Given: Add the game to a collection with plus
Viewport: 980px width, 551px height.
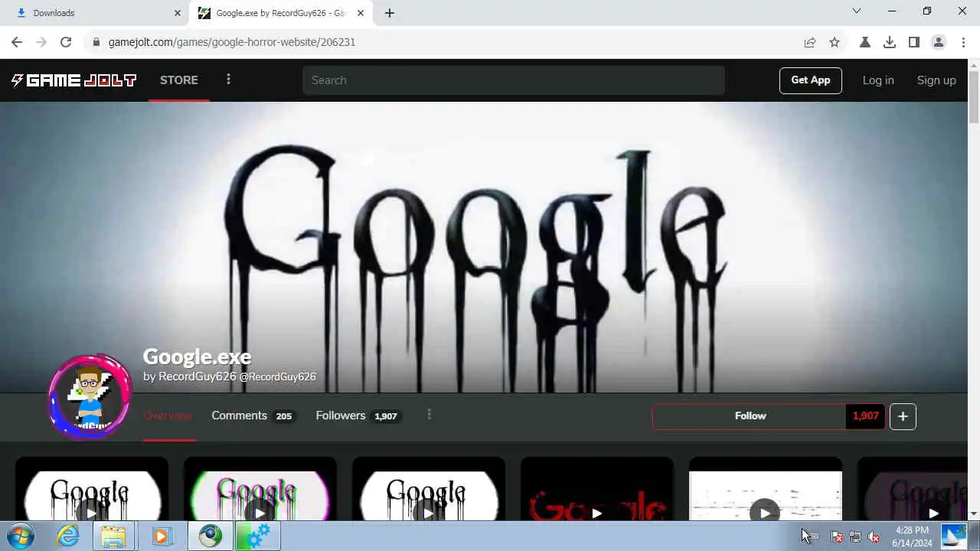Looking at the screenshot, I should point(903,416).
